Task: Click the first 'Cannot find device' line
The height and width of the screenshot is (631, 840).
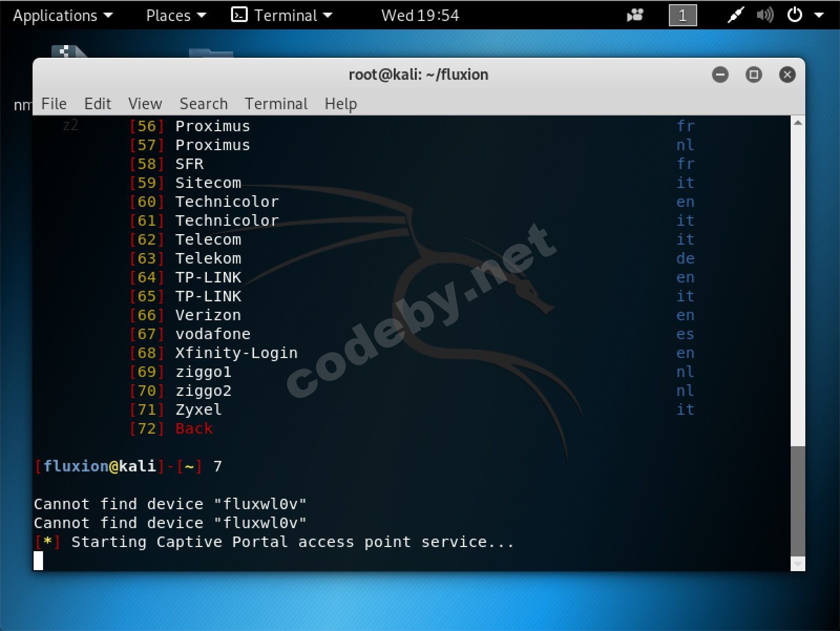Action: pos(170,504)
